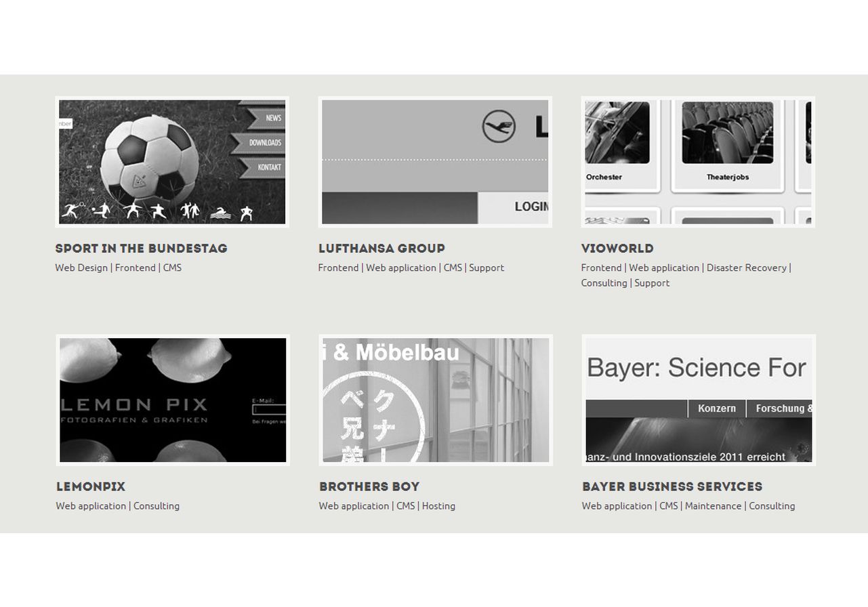This screenshot has width=868, height=607.
Task: Select the Orchester tile image
Action: pyautogui.click(x=616, y=133)
